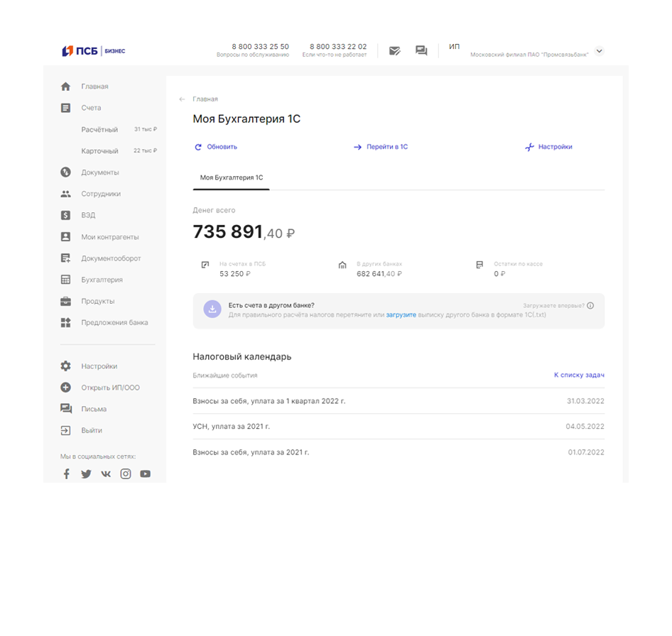Open the chat messages icon in header
This screenshot has height=636, width=672.
(x=421, y=51)
